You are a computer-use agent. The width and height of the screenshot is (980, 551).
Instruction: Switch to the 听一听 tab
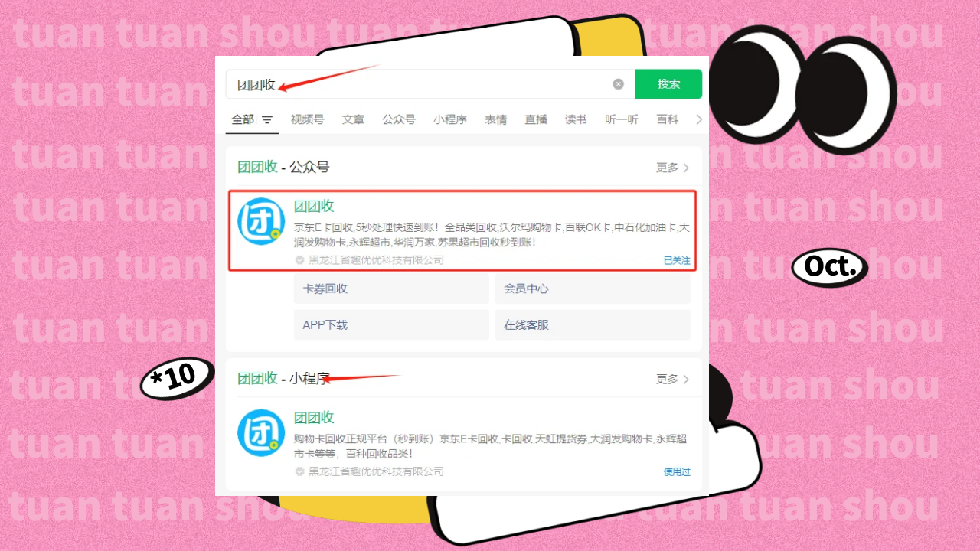(x=622, y=119)
